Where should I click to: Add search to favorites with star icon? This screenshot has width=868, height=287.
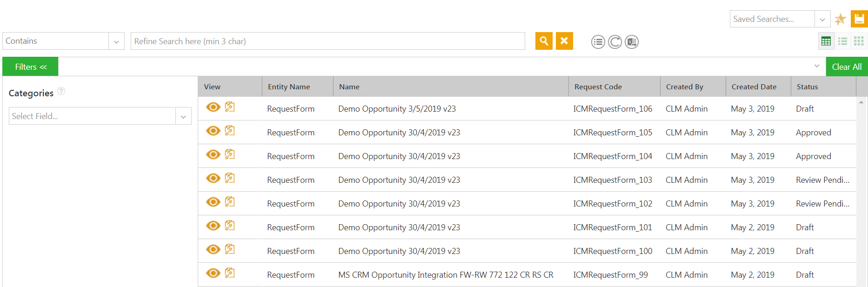tap(840, 19)
